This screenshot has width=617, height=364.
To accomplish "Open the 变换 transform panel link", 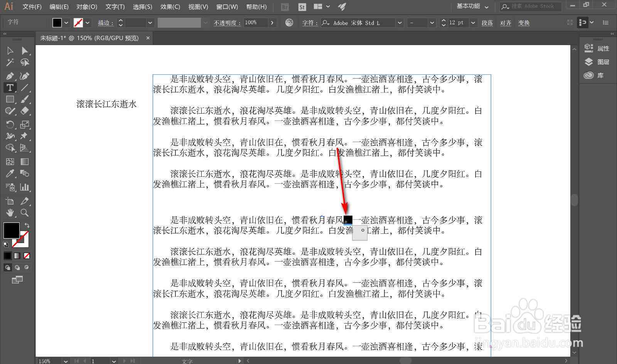I will click(524, 23).
